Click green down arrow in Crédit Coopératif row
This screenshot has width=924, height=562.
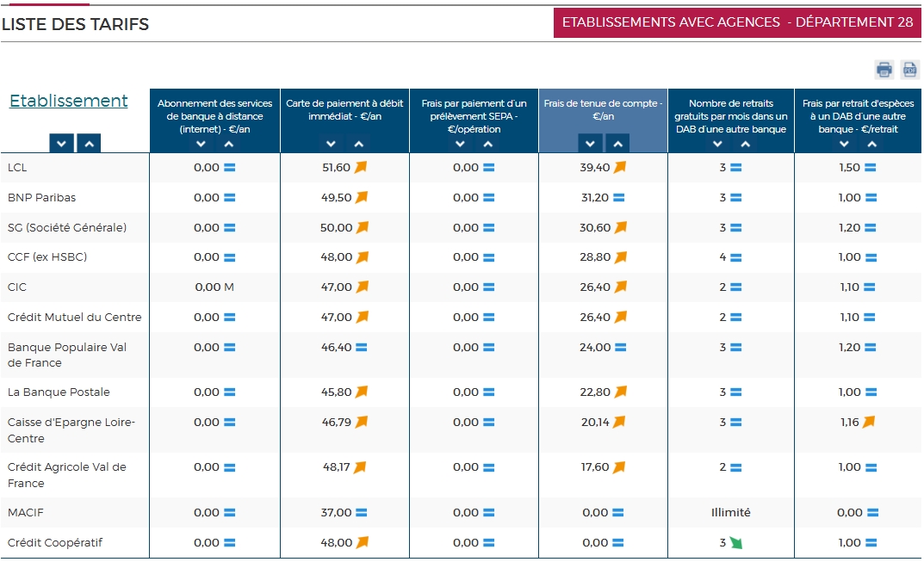click(x=735, y=543)
